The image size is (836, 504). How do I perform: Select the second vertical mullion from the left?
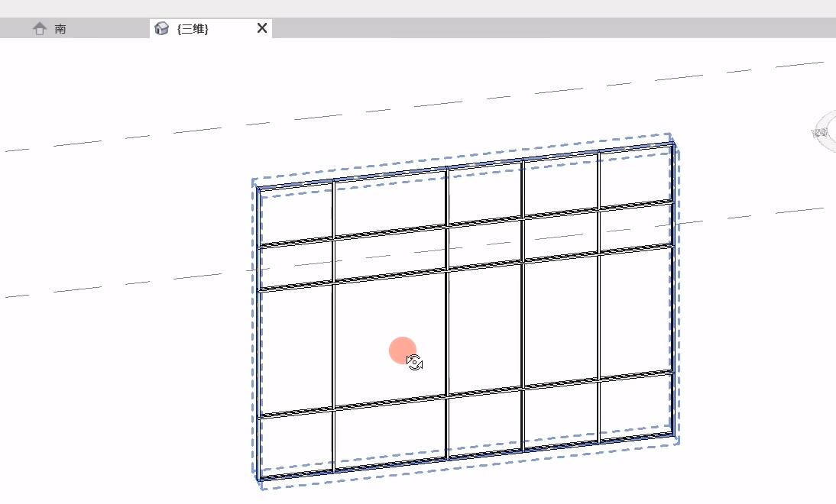point(334,326)
